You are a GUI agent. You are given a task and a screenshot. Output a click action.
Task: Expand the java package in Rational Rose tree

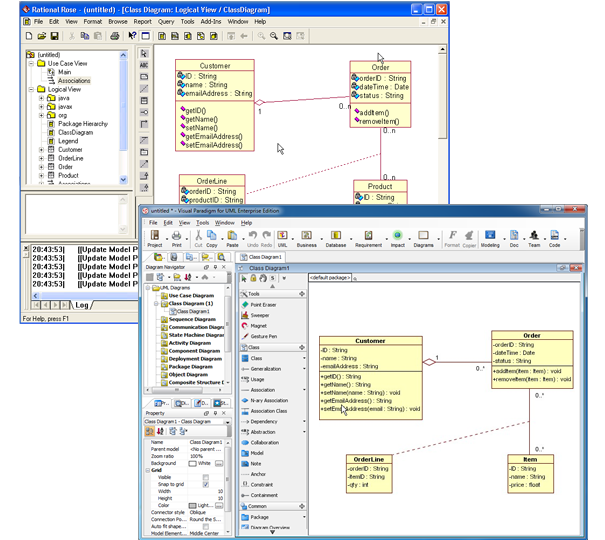click(x=41, y=98)
